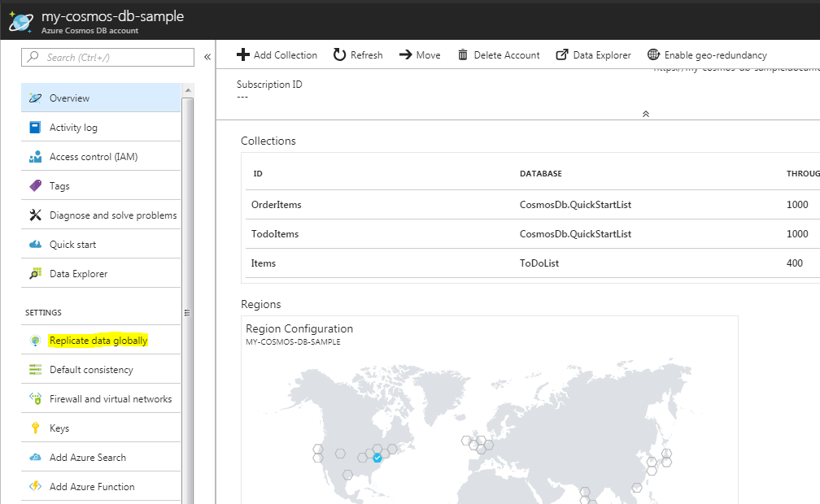Select the checked region on the map

(377, 458)
